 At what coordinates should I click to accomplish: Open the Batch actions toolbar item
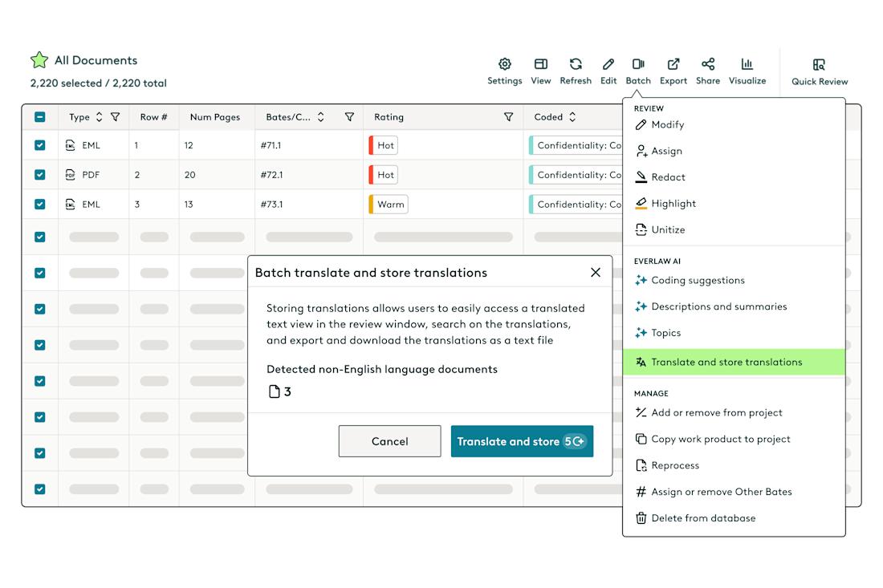[638, 71]
